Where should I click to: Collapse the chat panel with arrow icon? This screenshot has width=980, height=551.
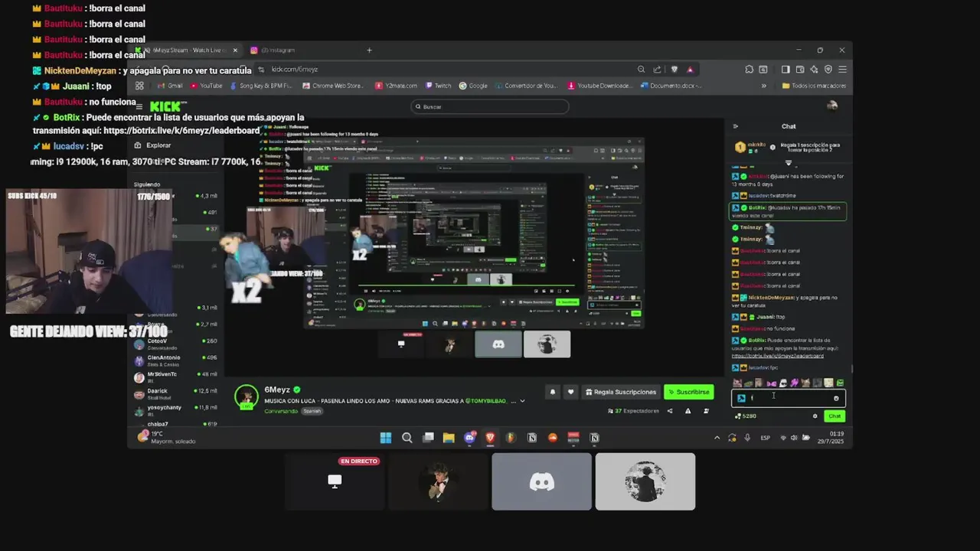pos(736,126)
